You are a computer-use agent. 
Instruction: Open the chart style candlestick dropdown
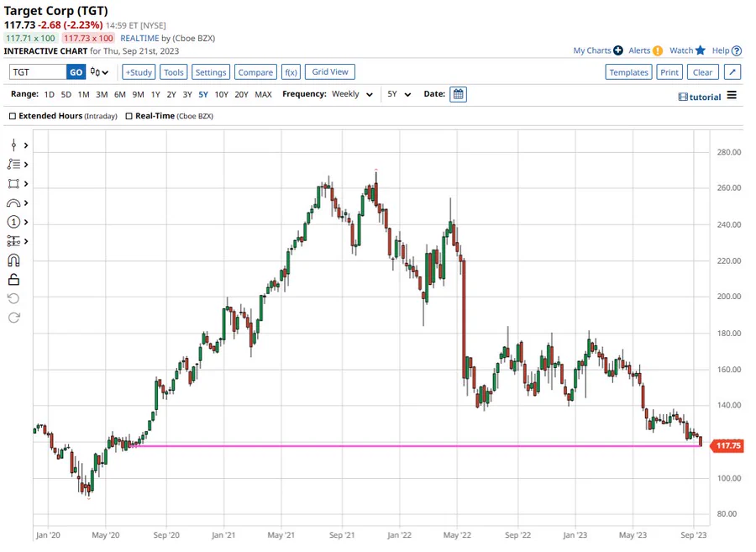[99, 72]
